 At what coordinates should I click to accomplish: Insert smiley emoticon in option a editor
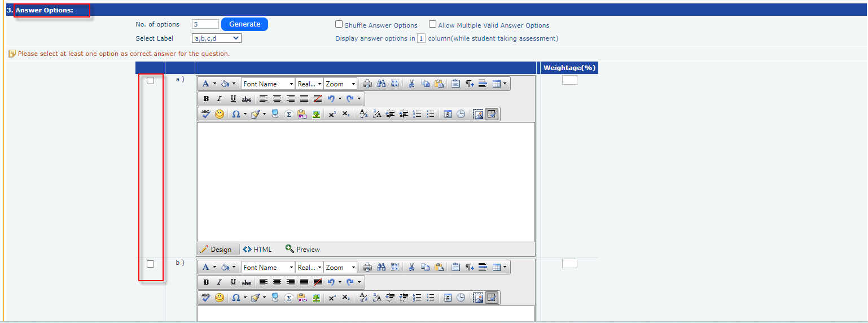[220, 114]
